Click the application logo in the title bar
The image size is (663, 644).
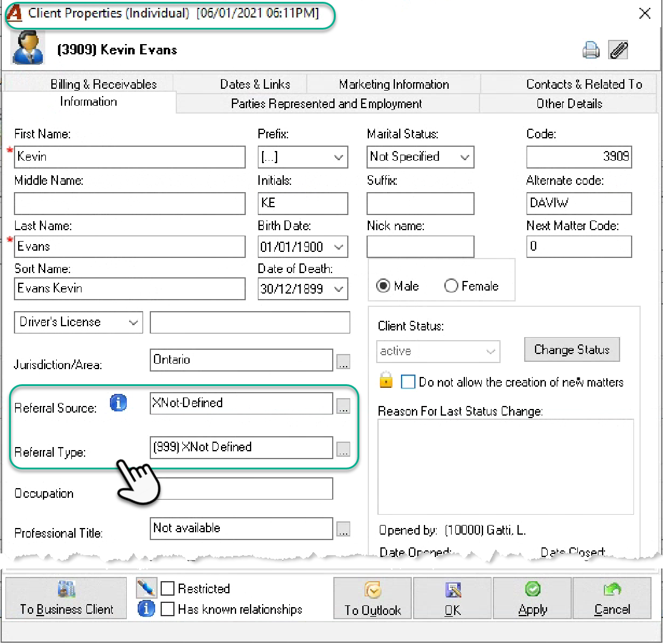click(x=14, y=13)
